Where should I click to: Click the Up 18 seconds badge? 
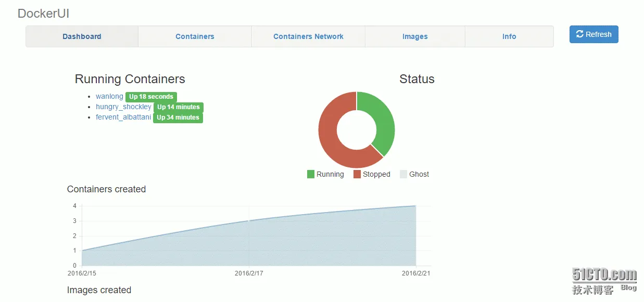click(151, 97)
